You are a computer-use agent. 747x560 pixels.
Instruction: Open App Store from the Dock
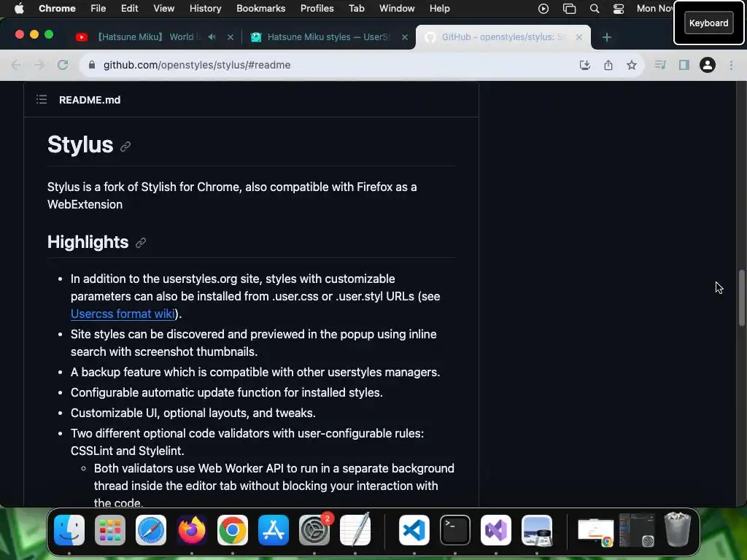(274, 530)
